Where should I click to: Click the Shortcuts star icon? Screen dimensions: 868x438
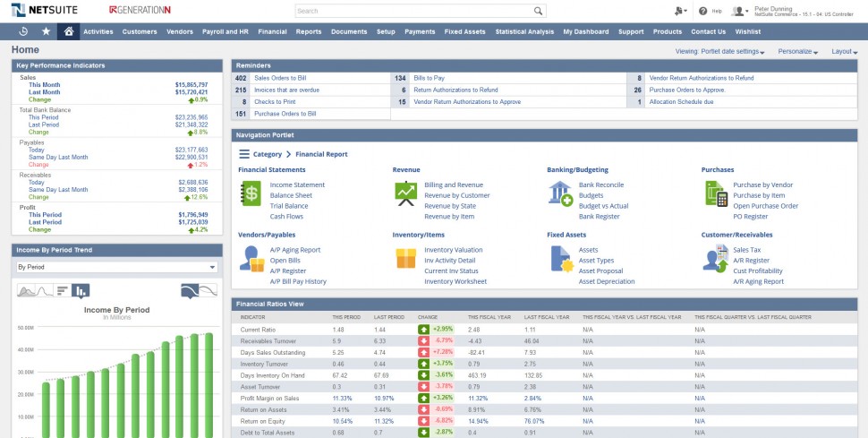46,31
